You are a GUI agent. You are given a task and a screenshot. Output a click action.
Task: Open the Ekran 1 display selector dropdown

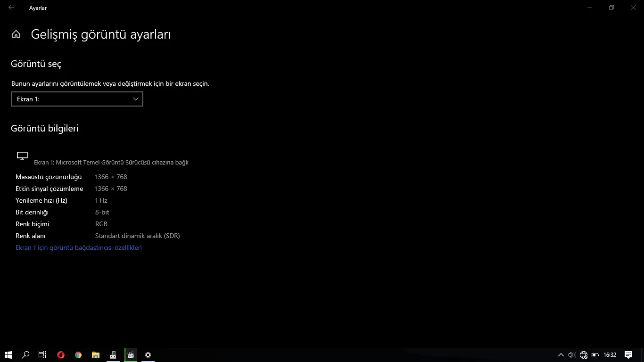[77, 99]
